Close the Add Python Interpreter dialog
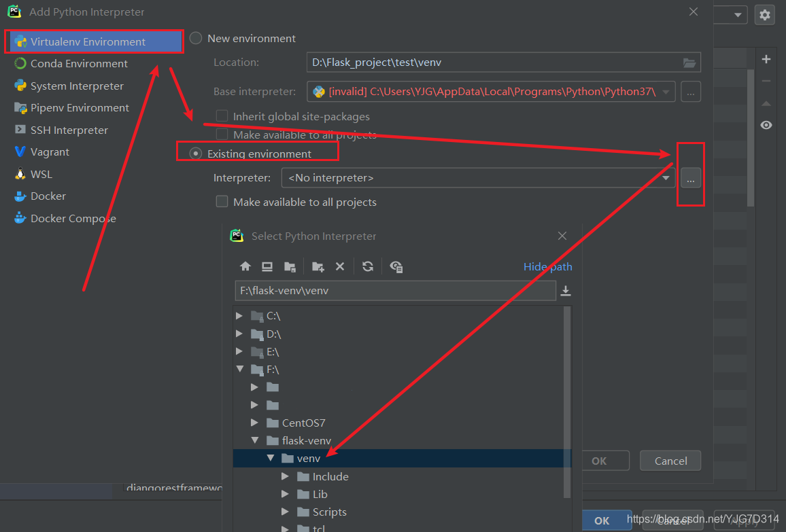 click(x=694, y=12)
